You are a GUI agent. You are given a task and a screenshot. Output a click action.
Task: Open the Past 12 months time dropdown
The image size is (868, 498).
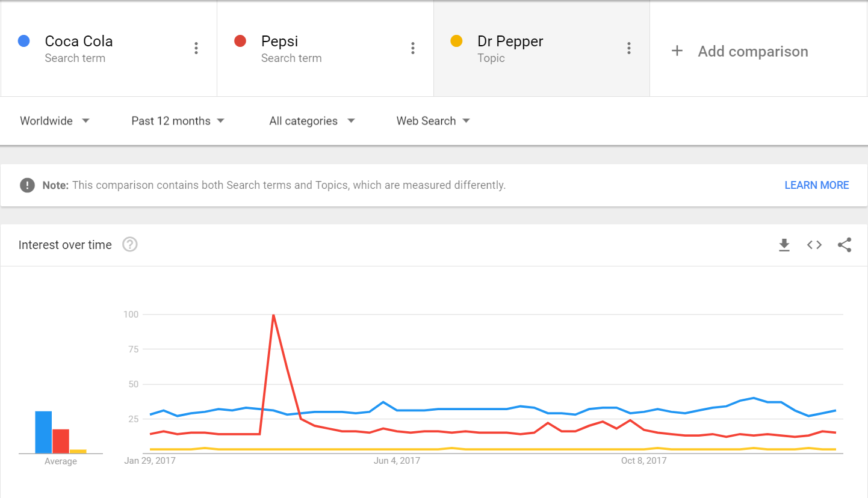tap(178, 121)
